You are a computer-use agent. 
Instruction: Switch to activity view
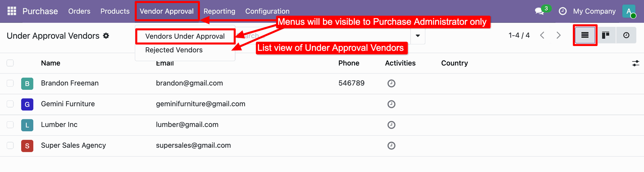point(626,35)
